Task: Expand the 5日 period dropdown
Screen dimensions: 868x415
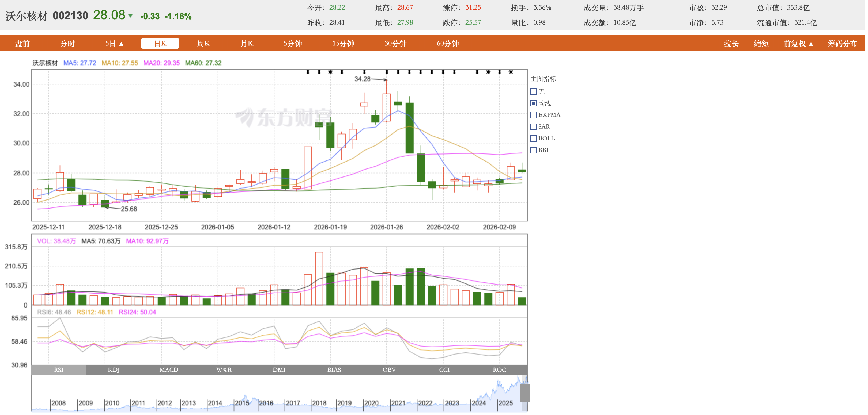Action: pyautogui.click(x=115, y=43)
